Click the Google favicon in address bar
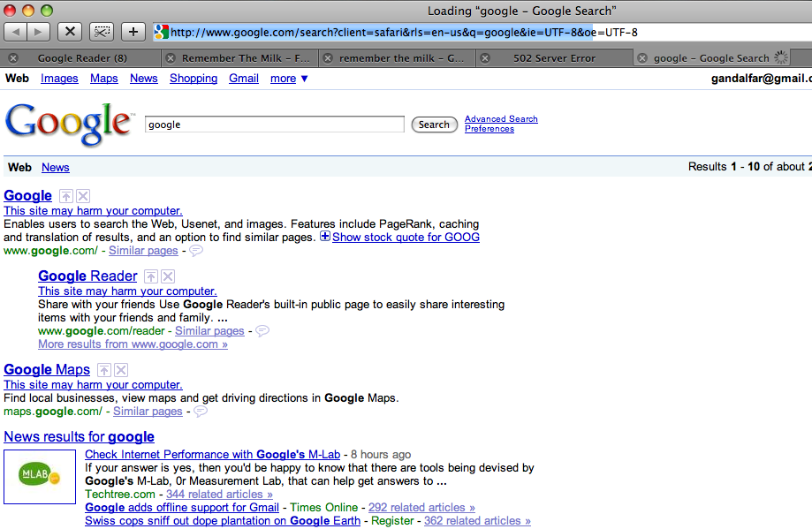812x529 pixels. [x=161, y=32]
